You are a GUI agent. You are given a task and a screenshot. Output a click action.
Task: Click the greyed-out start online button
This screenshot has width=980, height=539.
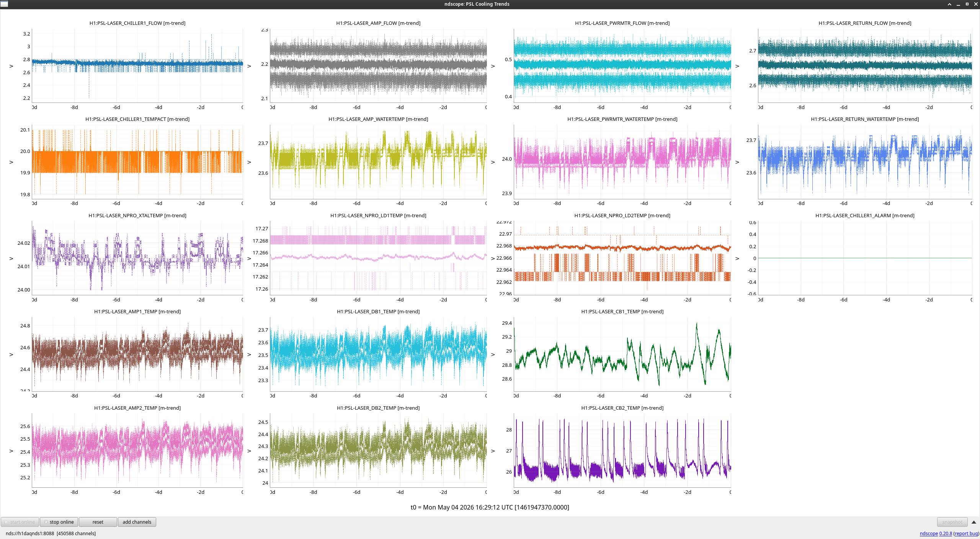20,522
